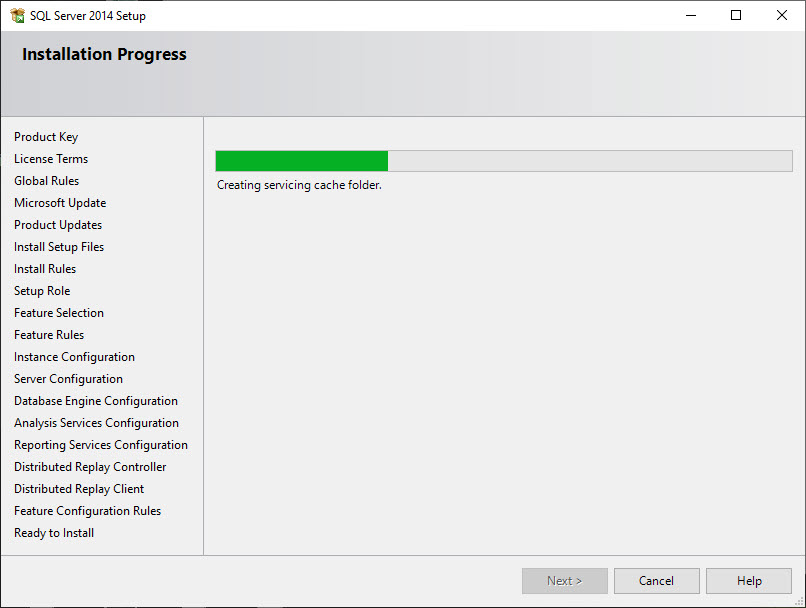This screenshot has width=806, height=608.
Task: Open Help for the setup wizard
Action: (x=749, y=581)
